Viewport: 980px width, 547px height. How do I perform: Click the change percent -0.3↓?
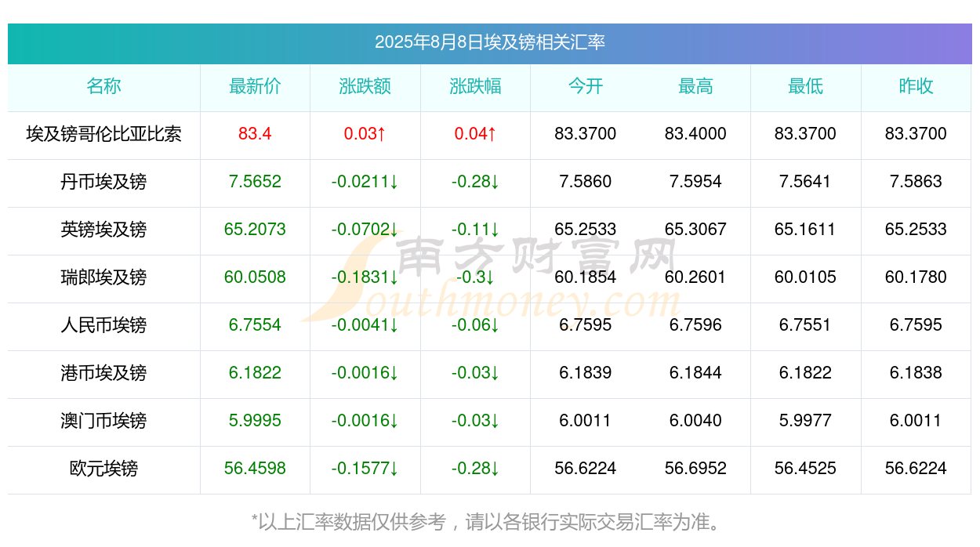475,277
